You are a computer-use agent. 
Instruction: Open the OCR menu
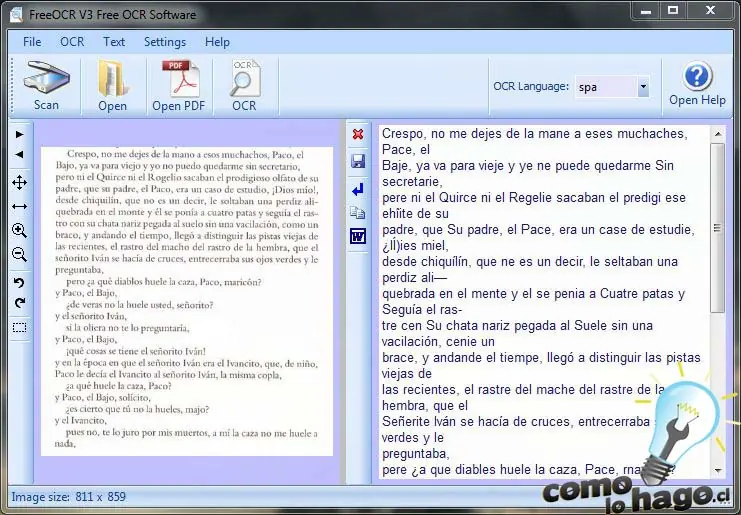click(72, 42)
